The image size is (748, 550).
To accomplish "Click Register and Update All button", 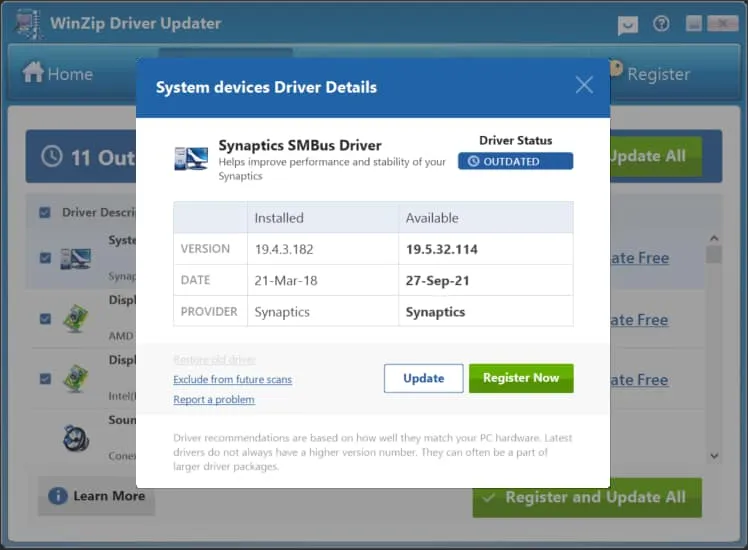I will pos(587,498).
